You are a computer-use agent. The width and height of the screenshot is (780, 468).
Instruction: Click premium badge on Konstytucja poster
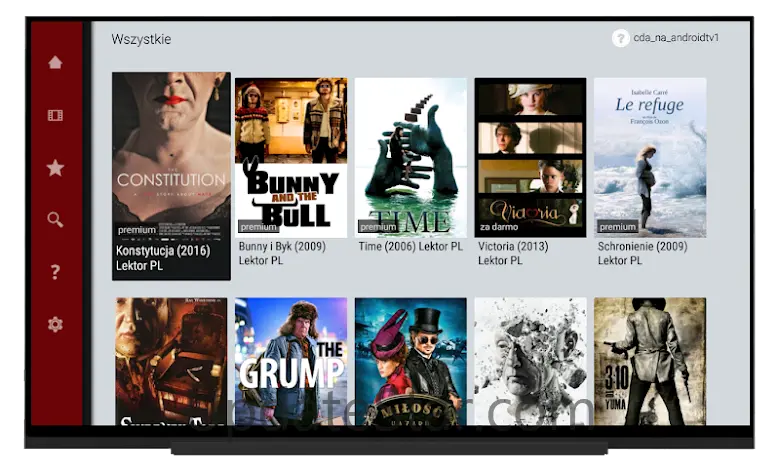click(x=137, y=230)
